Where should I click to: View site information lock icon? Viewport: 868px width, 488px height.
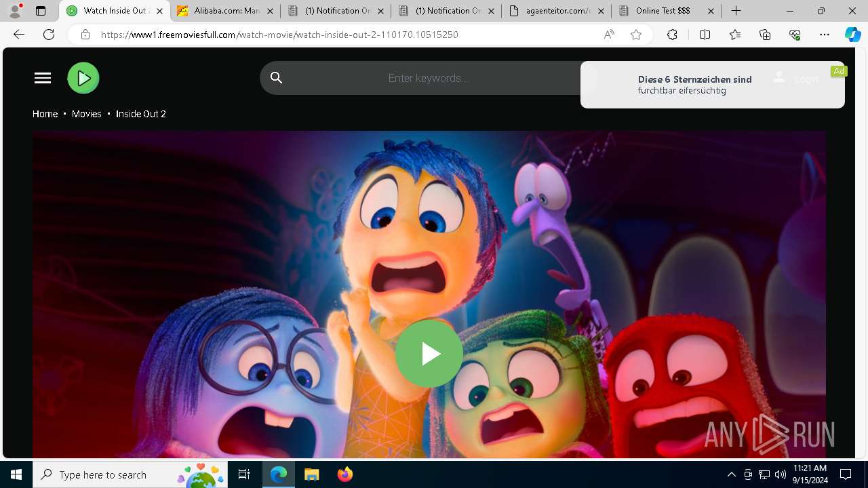point(85,35)
